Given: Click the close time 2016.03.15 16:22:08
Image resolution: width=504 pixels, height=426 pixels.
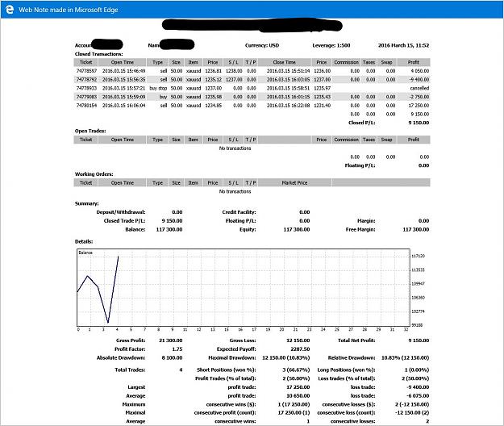Looking at the screenshot, I should point(289,106).
